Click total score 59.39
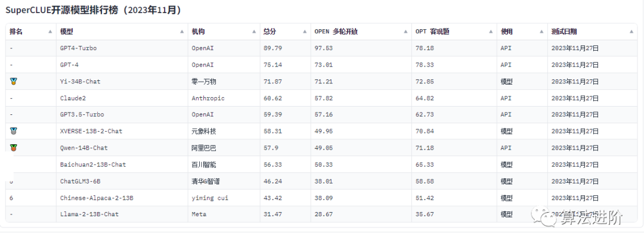 click(x=273, y=114)
